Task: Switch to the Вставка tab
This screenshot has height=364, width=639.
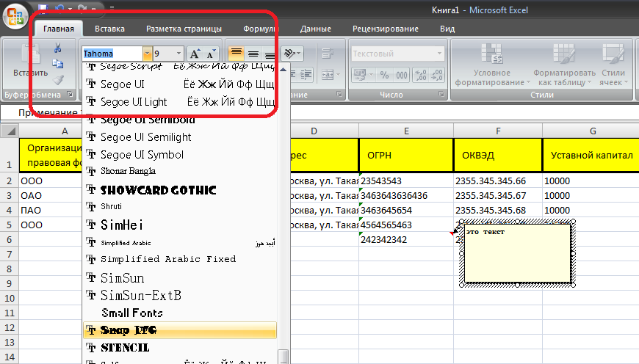Action: pos(109,29)
